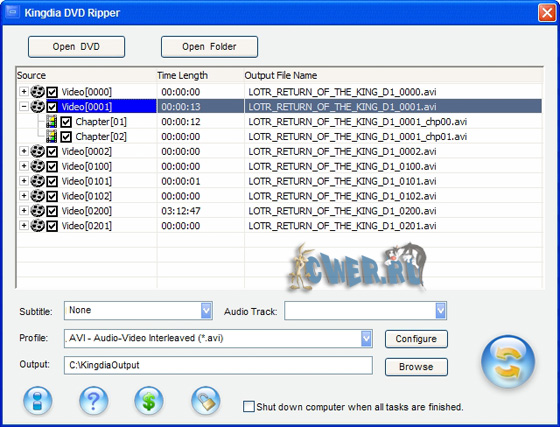
Task: Click the film reel icon of Video[0200]
Action: (x=38, y=211)
